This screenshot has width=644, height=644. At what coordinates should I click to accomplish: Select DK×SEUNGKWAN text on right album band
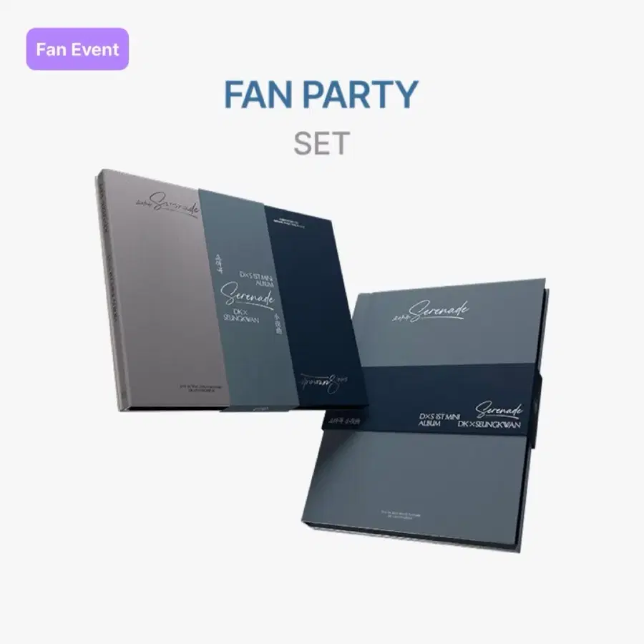(x=489, y=424)
